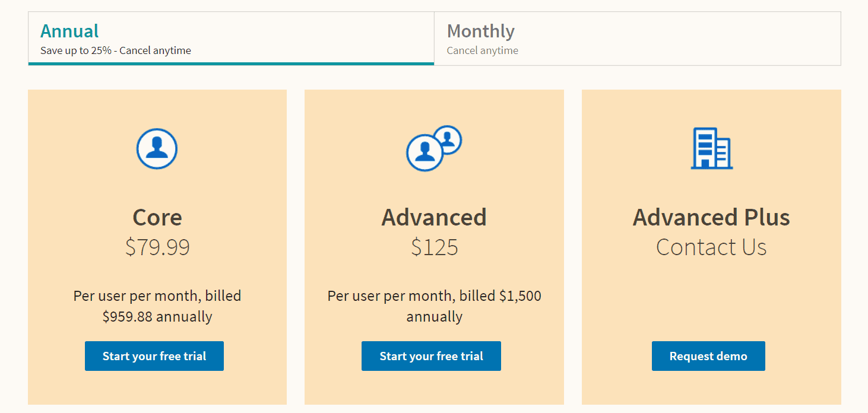868x413 pixels.
Task: Click the $79.99 price on the Core plan
Action: coord(157,247)
